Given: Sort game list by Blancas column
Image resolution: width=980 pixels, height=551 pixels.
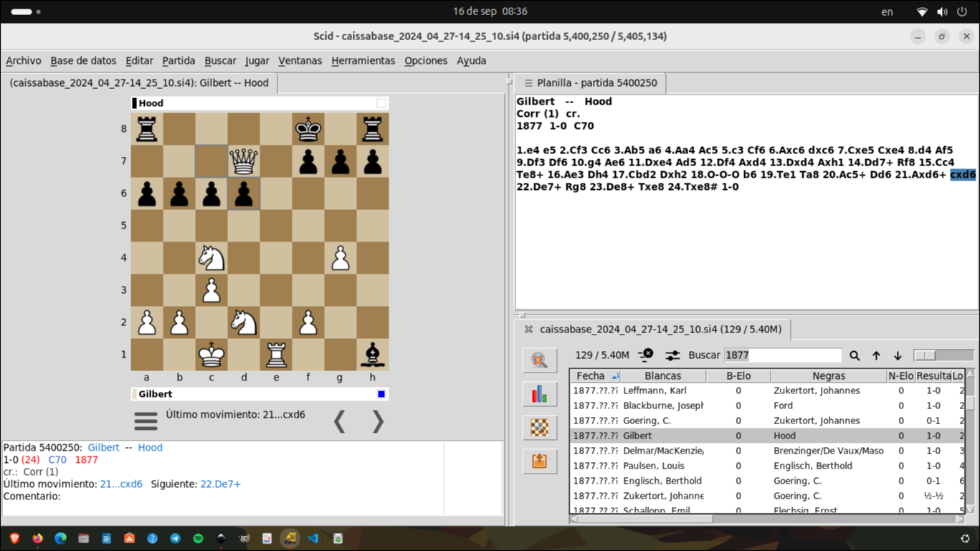Looking at the screenshot, I should pos(663,376).
